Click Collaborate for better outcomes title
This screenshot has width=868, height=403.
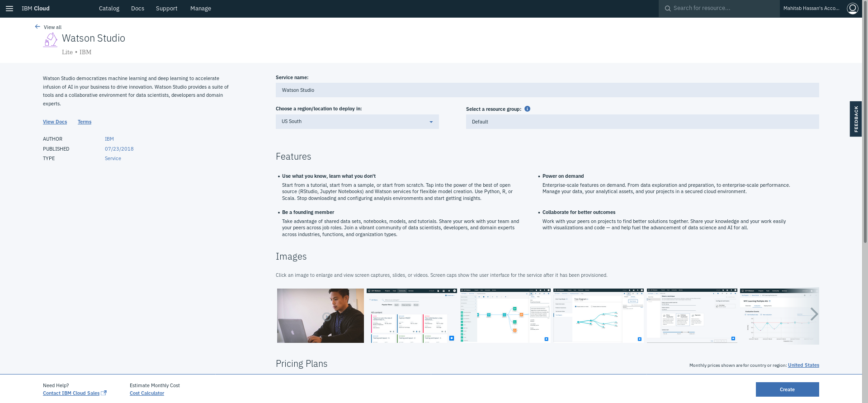[x=579, y=212]
